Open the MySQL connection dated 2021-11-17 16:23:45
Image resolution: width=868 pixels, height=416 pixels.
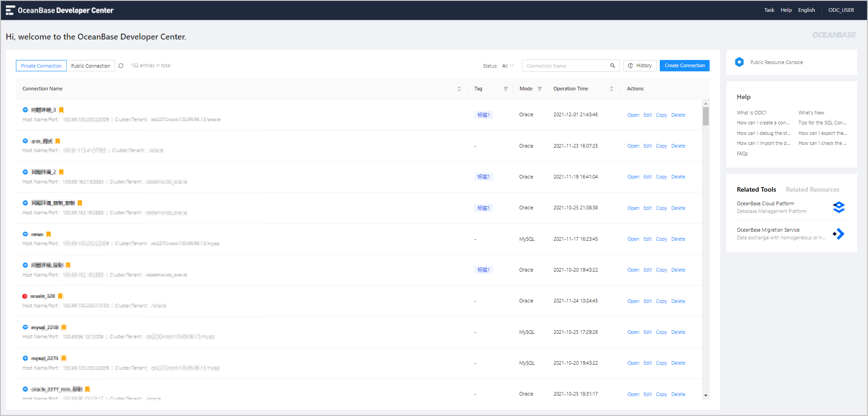(633, 239)
